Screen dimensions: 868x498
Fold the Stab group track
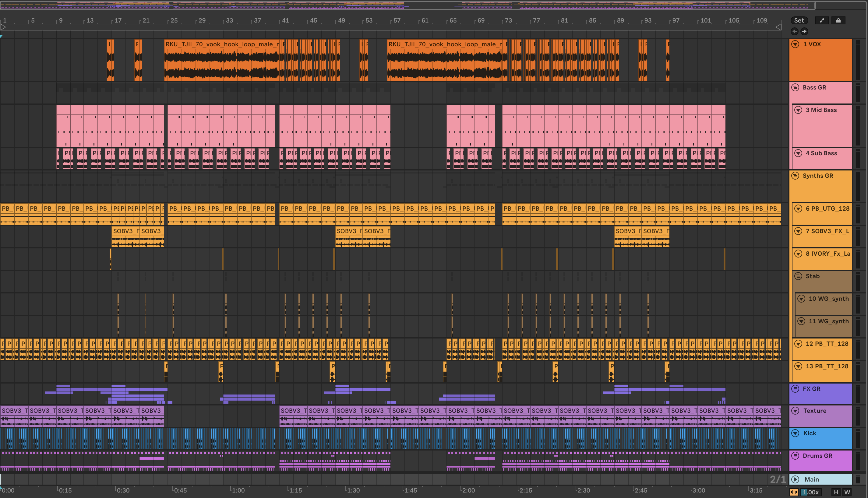[x=798, y=276]
